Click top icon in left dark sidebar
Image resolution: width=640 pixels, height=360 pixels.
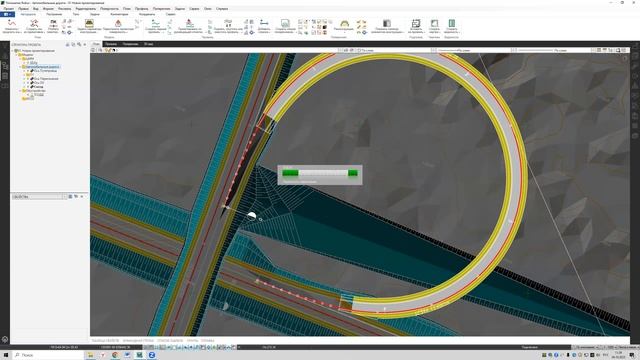click(x=5, y=46)
